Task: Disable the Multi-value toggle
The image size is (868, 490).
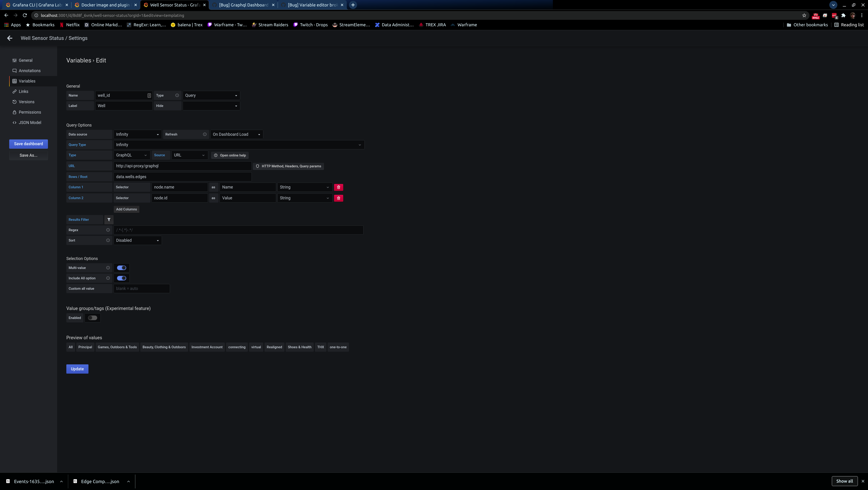Action: coord(121,268)
